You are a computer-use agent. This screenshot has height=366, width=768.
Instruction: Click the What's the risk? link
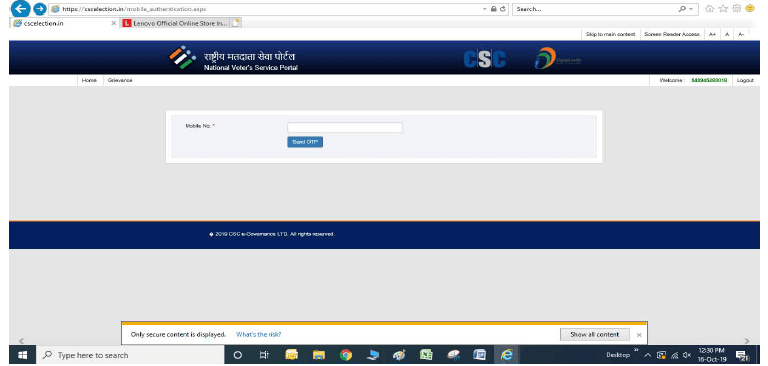[259, 335]
